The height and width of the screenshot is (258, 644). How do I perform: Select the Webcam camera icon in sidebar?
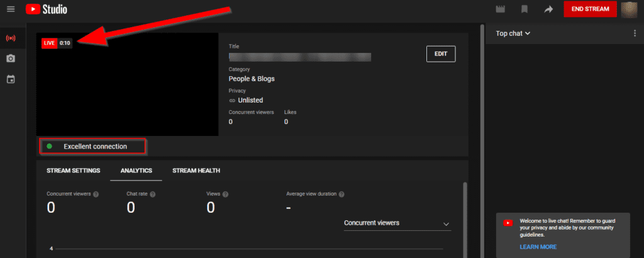point(11,59)
